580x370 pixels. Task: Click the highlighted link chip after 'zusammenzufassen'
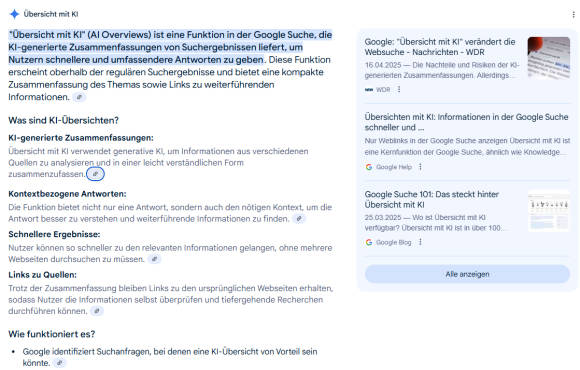tap(95, 174)
